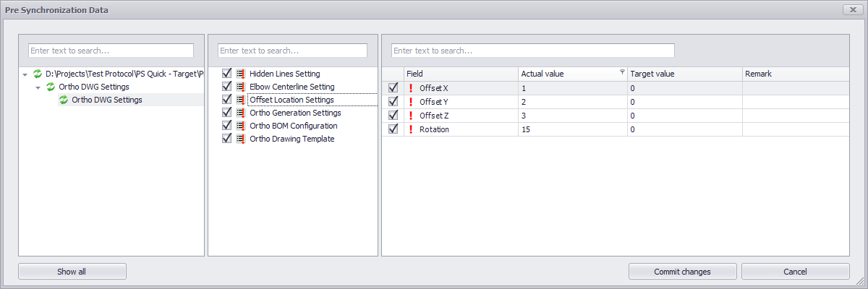Select the Ortho Generation Settings text

(295, 113)
